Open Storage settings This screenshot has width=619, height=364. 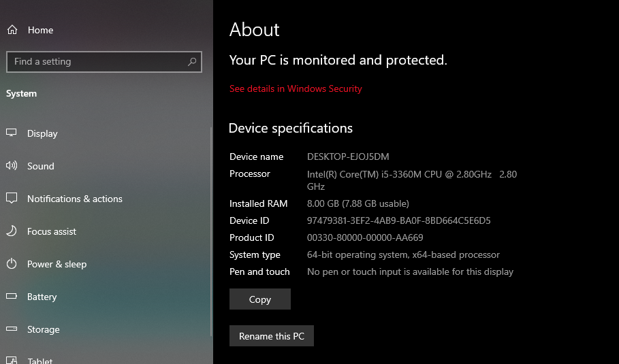(44, 330)
